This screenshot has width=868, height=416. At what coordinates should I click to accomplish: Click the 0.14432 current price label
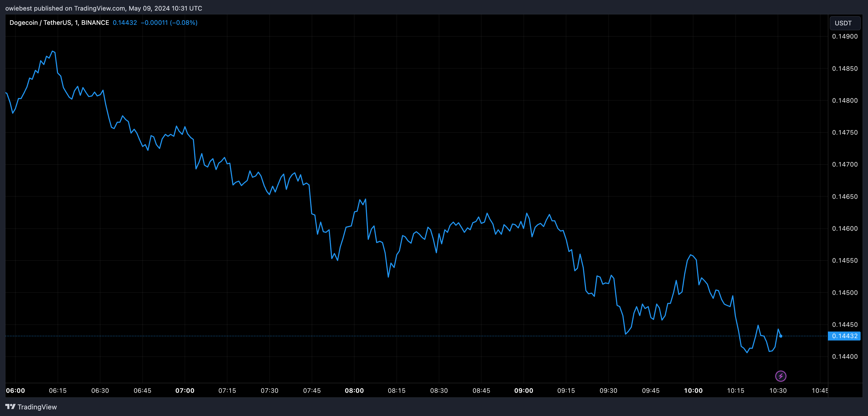(x=844, y=336)
